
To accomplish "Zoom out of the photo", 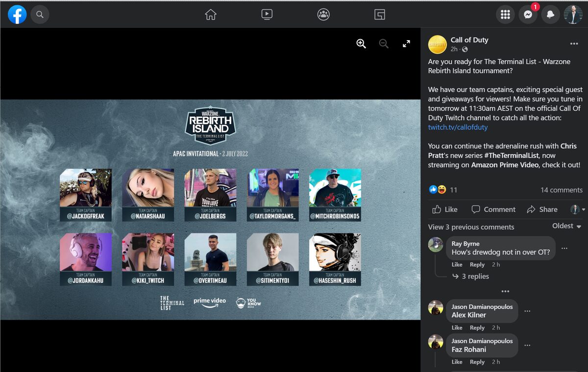I will tap(384, 44).
